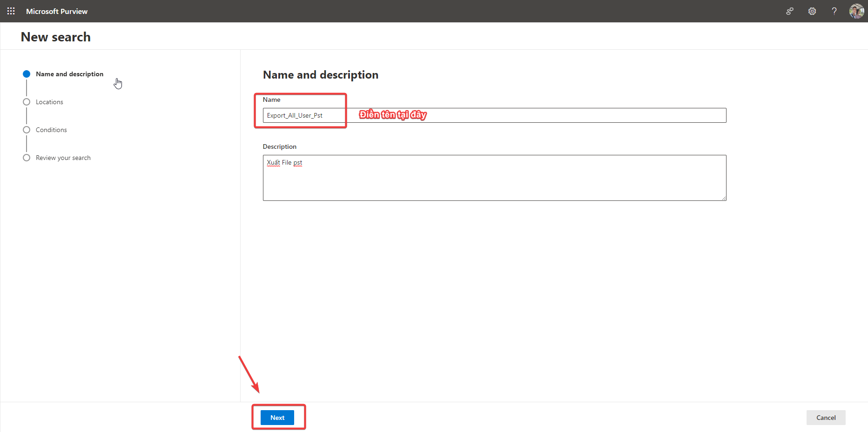The height and width of the screenshot is (432, 868).
Task: Open the Review your search step label
Action: tap(63, 158)
